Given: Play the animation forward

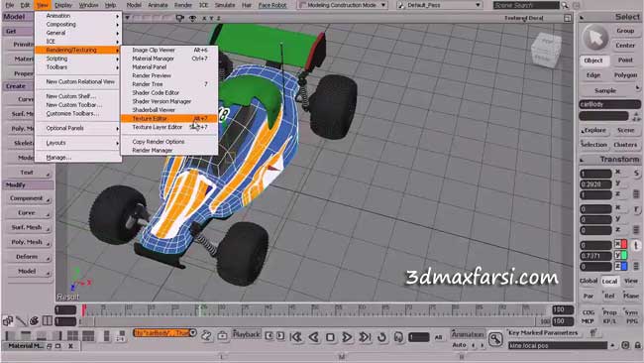Looking at the screenshot, I should (347, 337).
